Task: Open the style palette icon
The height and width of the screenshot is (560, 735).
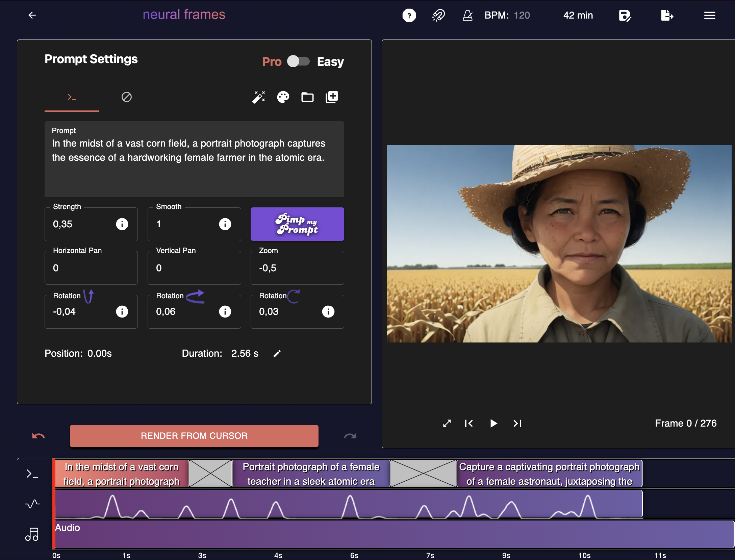Action: (283, 97)
